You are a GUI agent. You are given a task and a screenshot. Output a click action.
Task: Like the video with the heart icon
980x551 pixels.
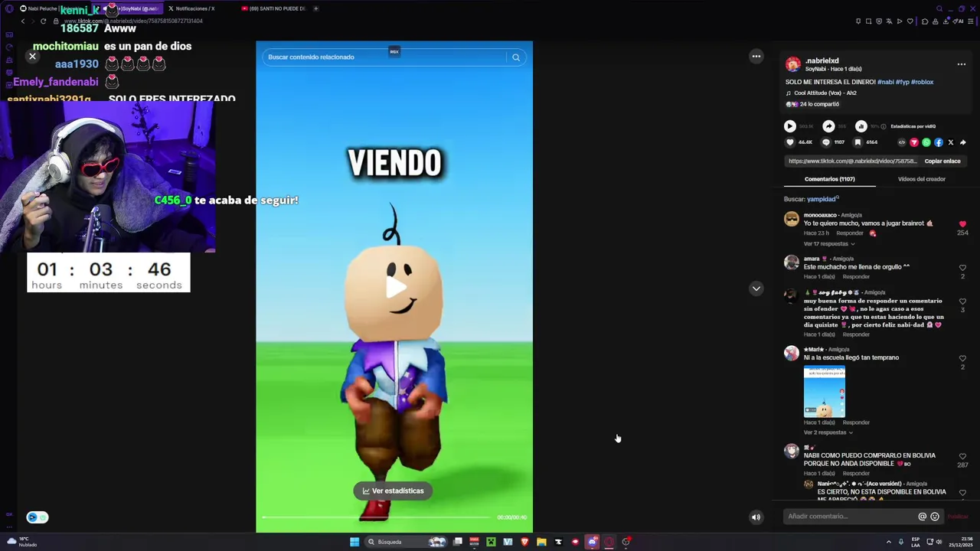[x=790, y=142]
